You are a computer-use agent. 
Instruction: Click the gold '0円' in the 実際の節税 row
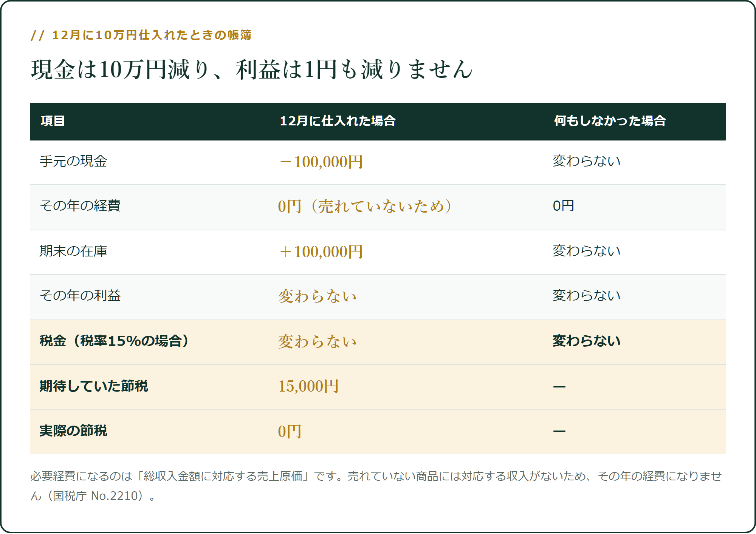coord(290,432)
